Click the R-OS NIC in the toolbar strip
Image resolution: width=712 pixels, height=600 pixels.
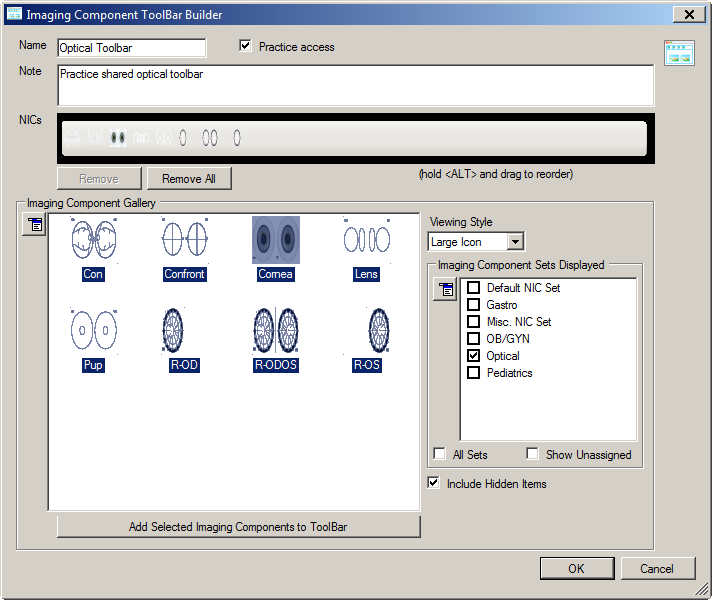[237, 138]
